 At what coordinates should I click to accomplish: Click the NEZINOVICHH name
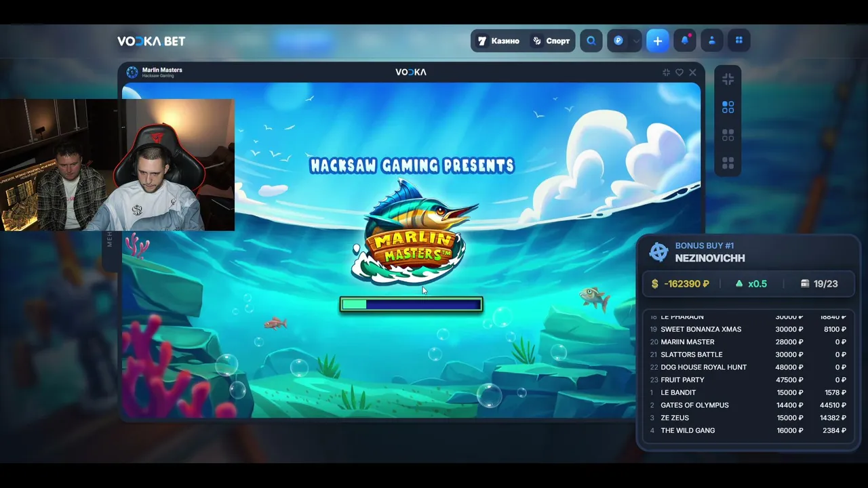(x=710, y=258)
